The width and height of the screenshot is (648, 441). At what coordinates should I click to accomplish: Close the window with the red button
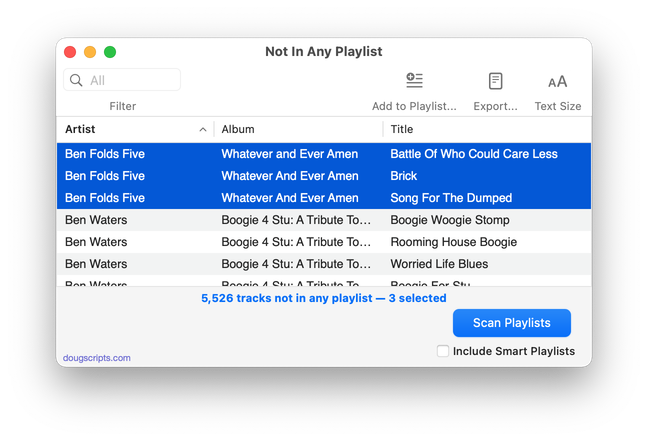coord(70,52)
